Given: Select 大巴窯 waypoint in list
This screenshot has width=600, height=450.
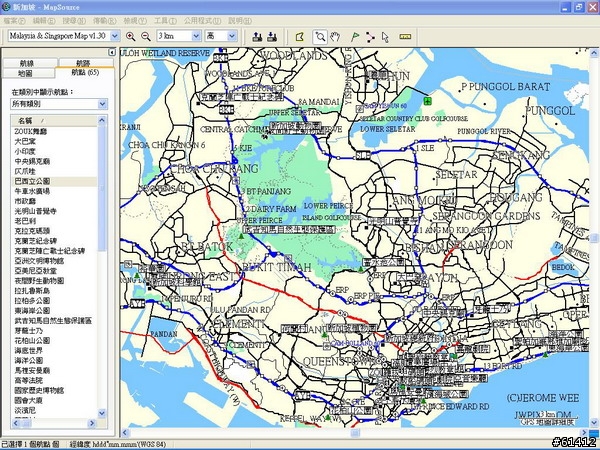Looking at the screenshot, I should coord(25,142).
